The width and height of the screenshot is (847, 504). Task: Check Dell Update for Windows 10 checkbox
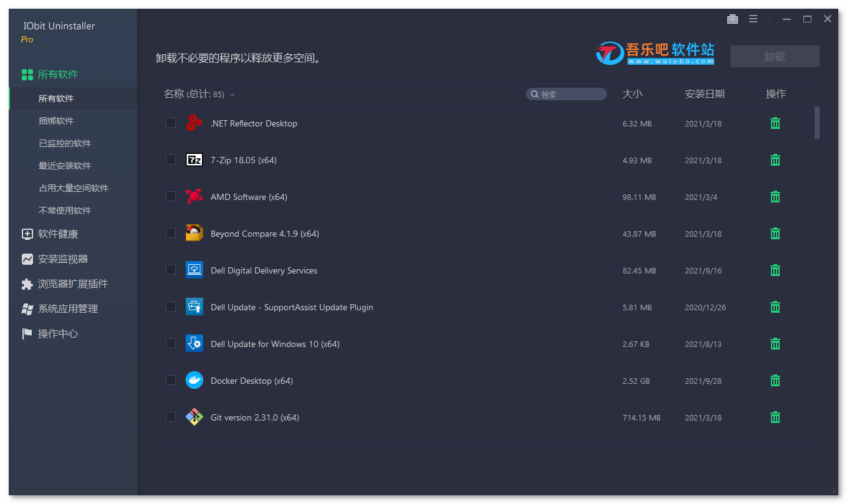pos(171,343)
